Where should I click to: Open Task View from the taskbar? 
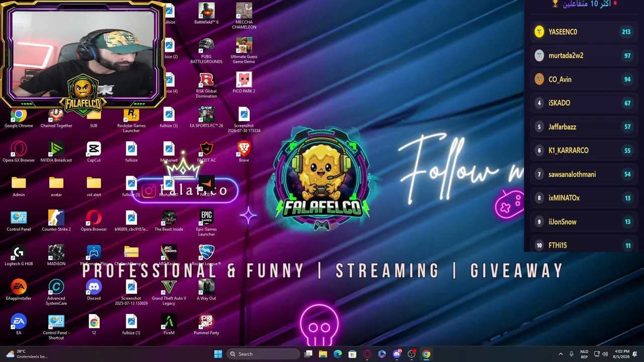point(308,354)
